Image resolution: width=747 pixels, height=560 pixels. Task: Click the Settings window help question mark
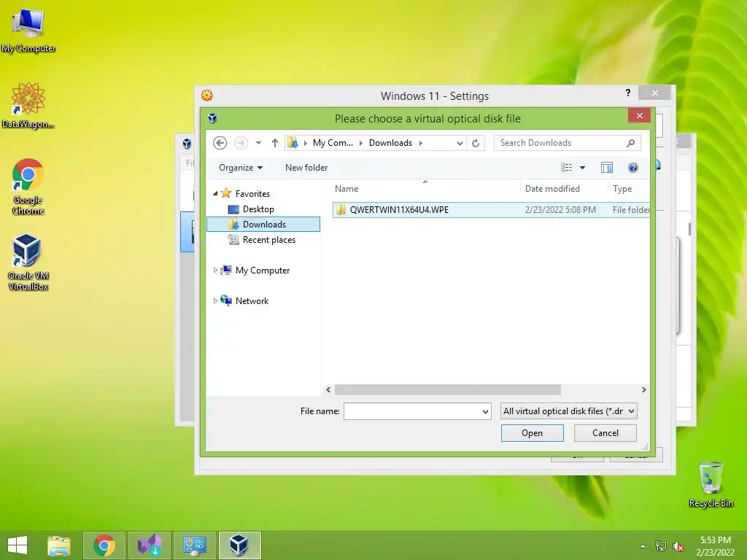pos(628,93)
